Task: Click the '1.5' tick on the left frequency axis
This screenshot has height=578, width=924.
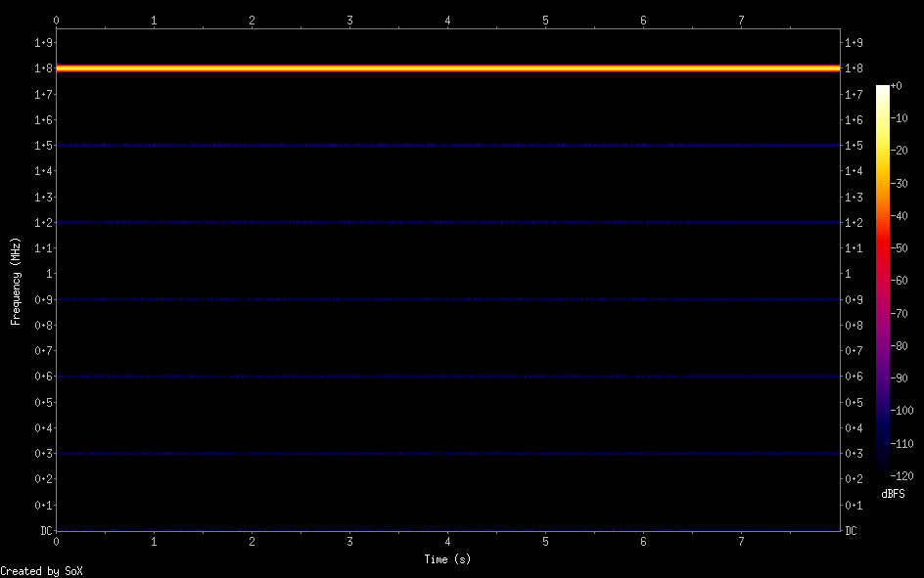Action: tap(44, 146)
